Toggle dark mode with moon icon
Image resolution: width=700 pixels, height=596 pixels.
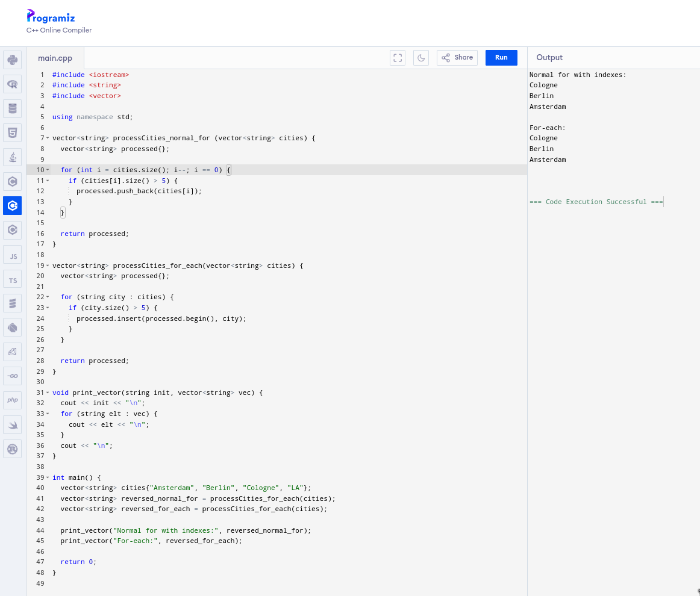click(x=421, y=58)
